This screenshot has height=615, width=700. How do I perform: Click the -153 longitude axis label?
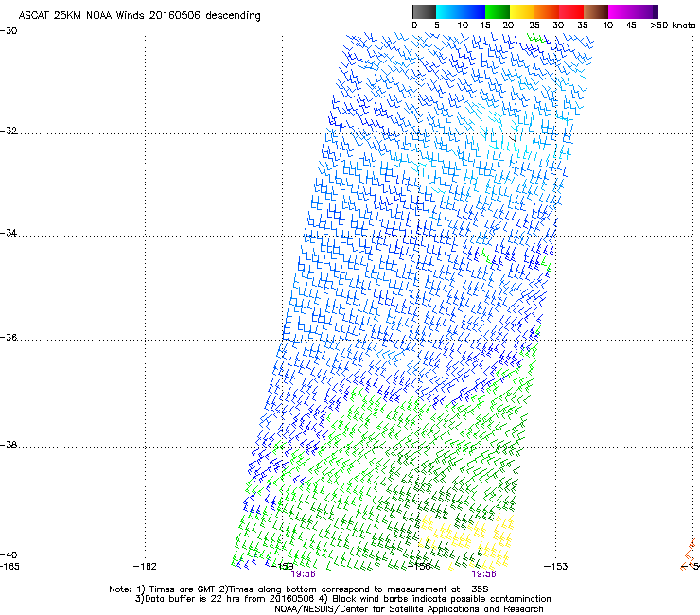[x=556, y=567]
